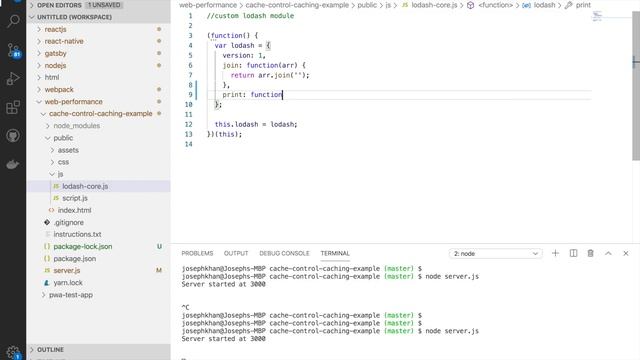Open yarn.lock file
The height and width of the screenshot is (360, 640).
click(x=68, y=282)
